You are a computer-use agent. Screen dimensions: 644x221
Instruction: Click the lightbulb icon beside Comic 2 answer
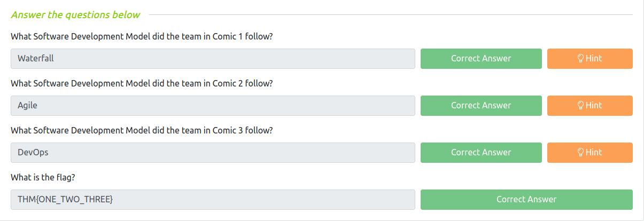pos(580,106)
